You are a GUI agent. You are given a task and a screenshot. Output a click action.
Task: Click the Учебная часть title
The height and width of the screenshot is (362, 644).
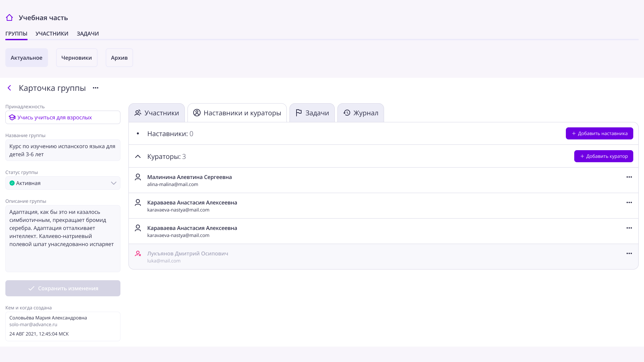coord(43,18)
